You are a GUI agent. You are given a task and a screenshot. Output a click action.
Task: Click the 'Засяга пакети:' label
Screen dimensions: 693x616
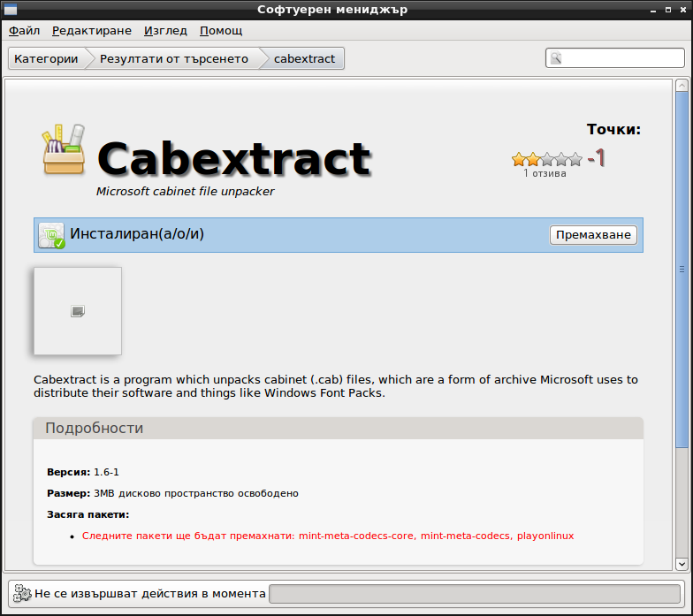(x=88, y=514)
